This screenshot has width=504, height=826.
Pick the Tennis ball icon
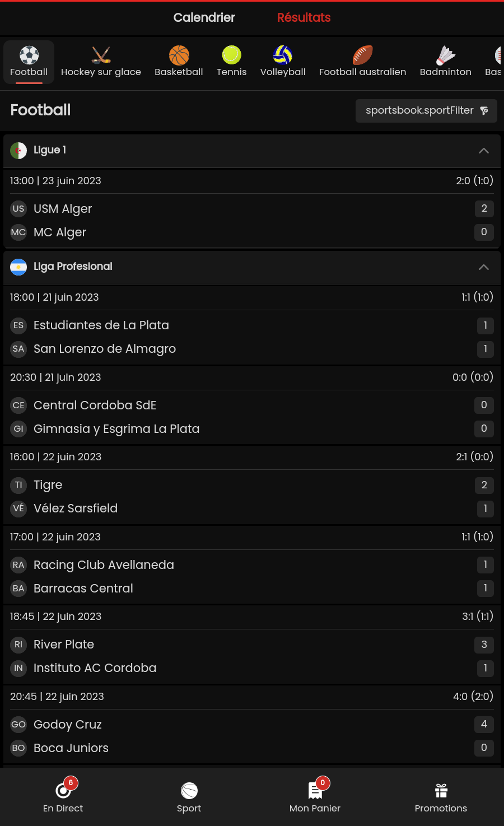(x=231, y=55)
